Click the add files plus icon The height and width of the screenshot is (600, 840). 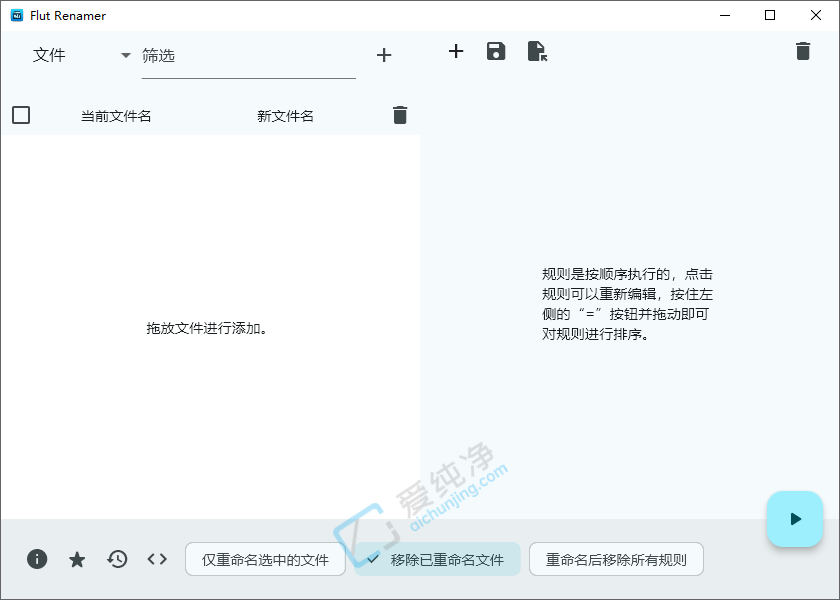(384, 55)
